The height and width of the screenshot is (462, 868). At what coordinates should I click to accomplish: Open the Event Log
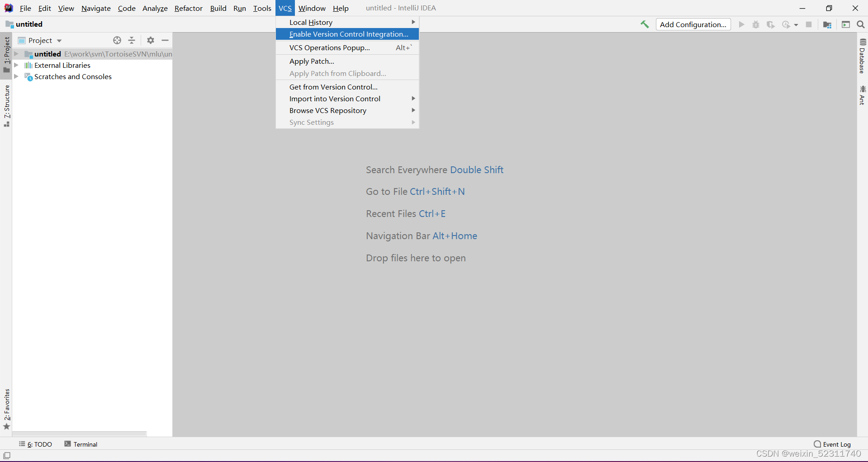832,444
